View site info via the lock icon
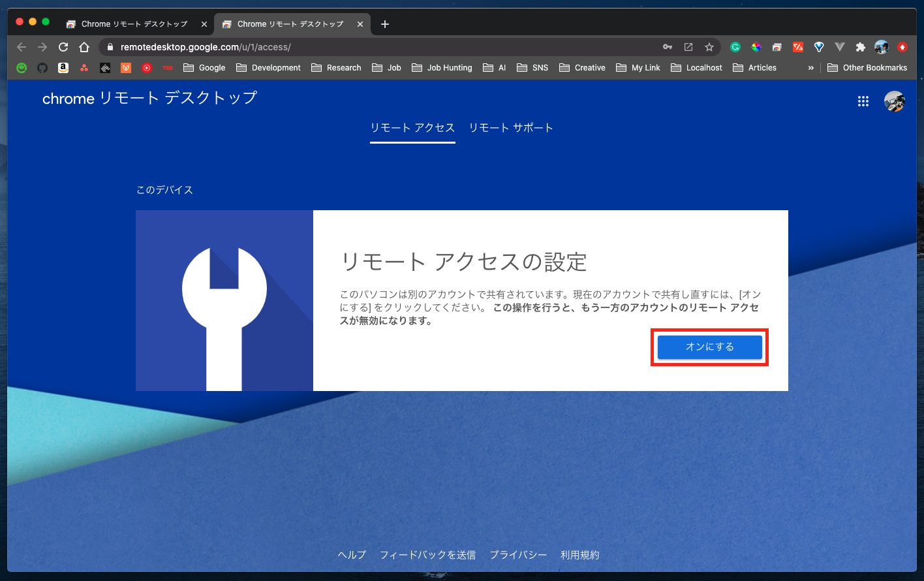This screenshot has width=924, height=581. [110, 47]
